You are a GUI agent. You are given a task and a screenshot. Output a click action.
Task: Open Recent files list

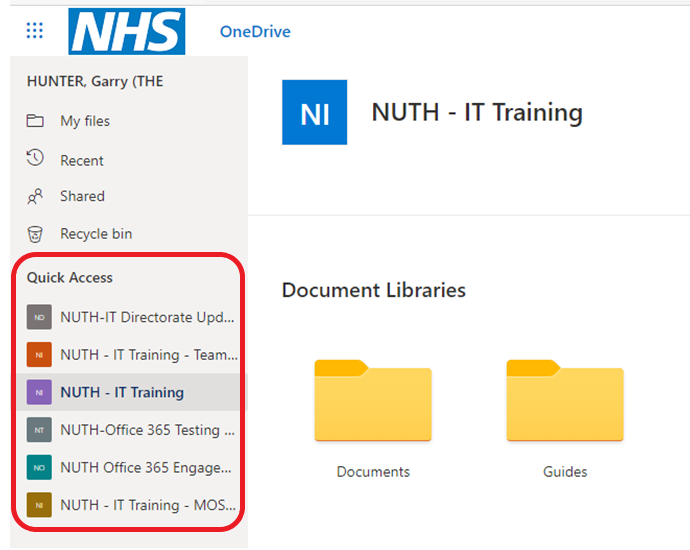pos(82,161)
